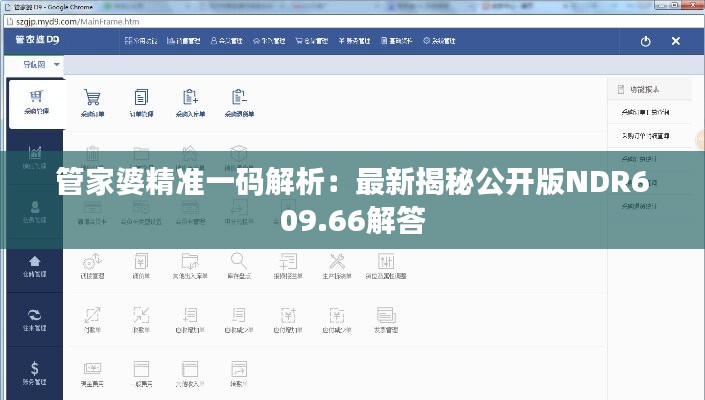Open first report link in right panel

pyautogui.click(x=646, y=112)
